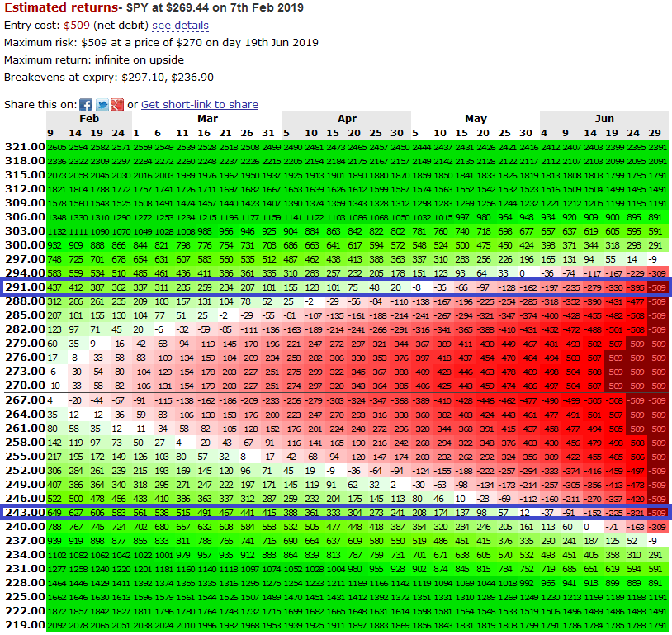Click the Google Plus share icon
This screenshot has width=672, height=635.
[x=117, y=105]
